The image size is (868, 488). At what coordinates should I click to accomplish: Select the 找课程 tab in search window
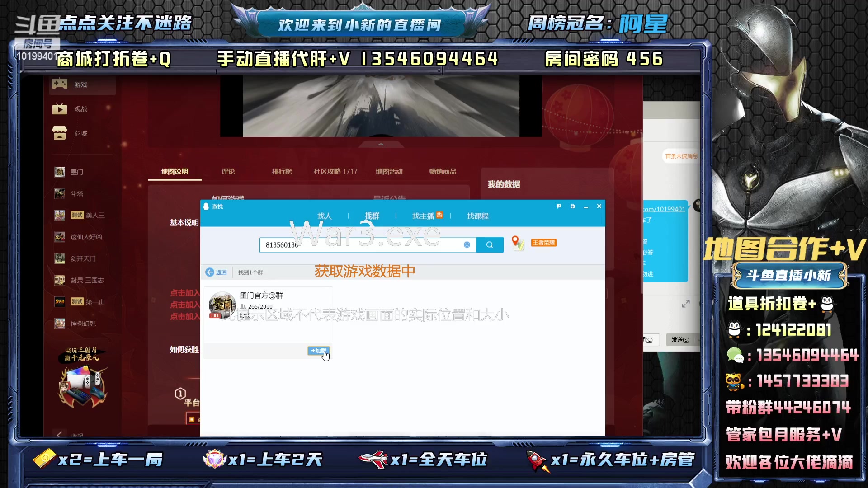point(478,216)
